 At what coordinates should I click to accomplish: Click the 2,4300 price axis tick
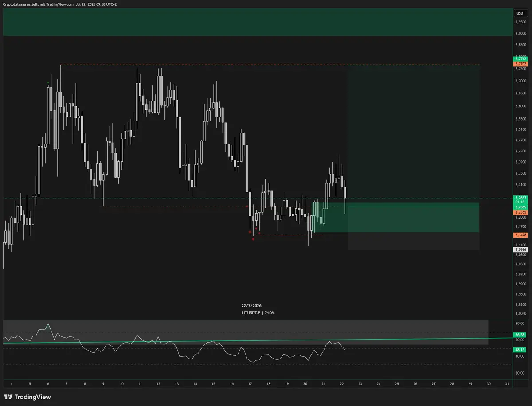click(x=520, y=151)
